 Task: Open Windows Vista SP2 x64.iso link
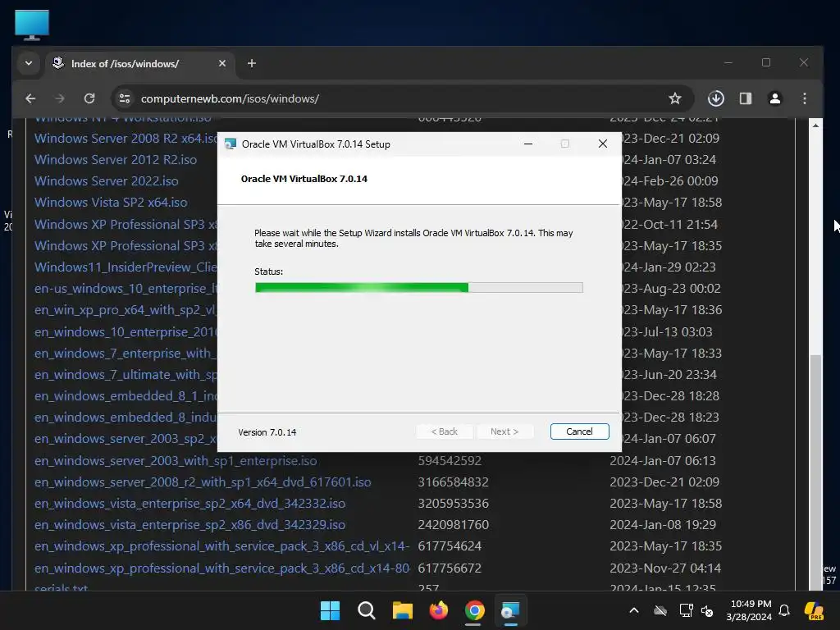(111, 203)
